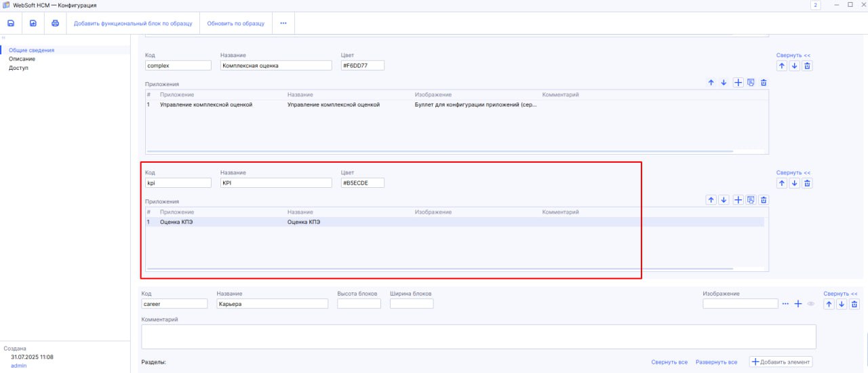Click the plus icon next to Изображение field
Viewport: 868px width, 373px height.
click(798, 305)
